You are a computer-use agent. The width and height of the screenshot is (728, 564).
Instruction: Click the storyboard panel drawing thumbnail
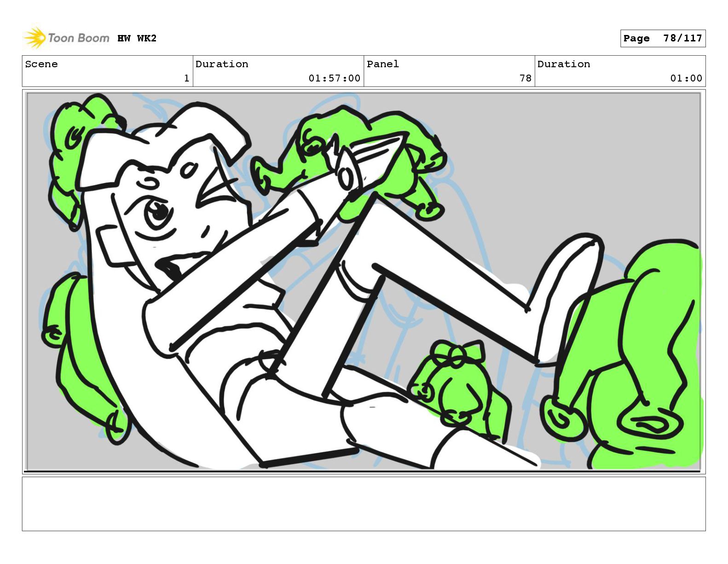pyautogui.click(x=364, y=282)
